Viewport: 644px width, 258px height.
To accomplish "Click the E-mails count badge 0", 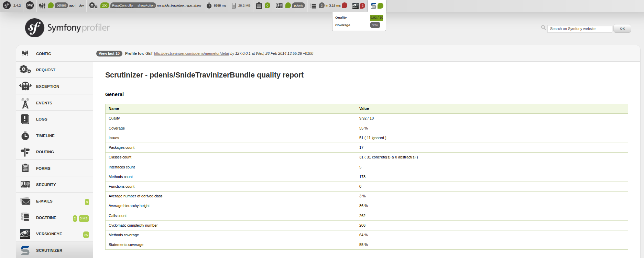I will click(87, 202).
